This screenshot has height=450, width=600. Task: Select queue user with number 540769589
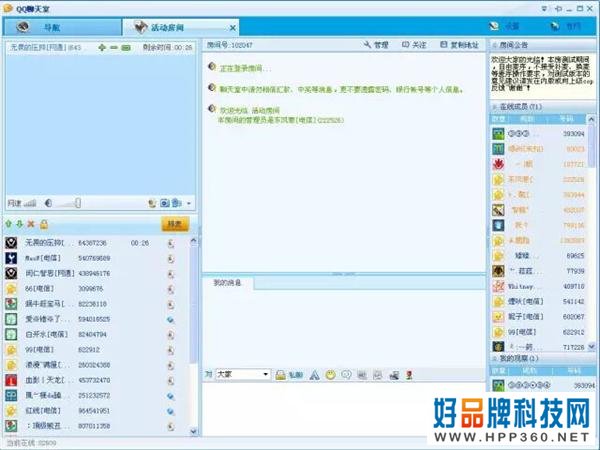click(96, 258)
